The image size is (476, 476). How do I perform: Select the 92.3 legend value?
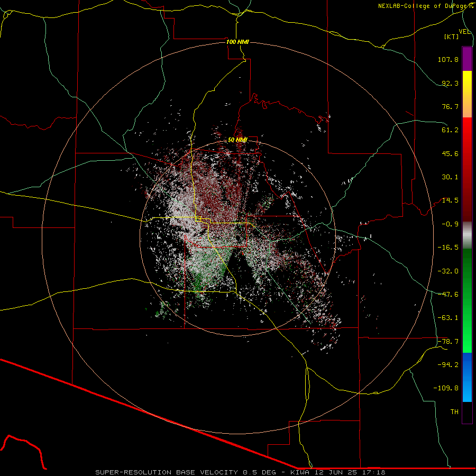coord(450,83)
